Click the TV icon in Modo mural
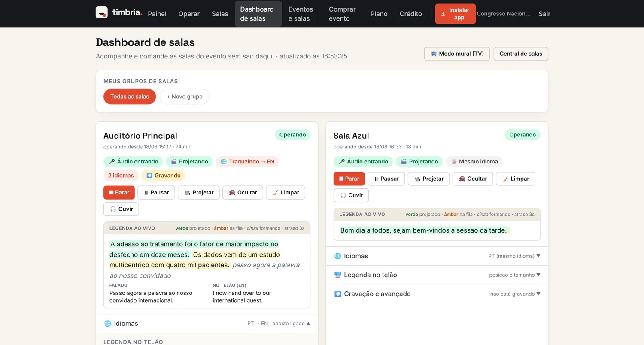The width and height of the screenshot is (644, 345). pyautogui.click(x=434, y=54)
